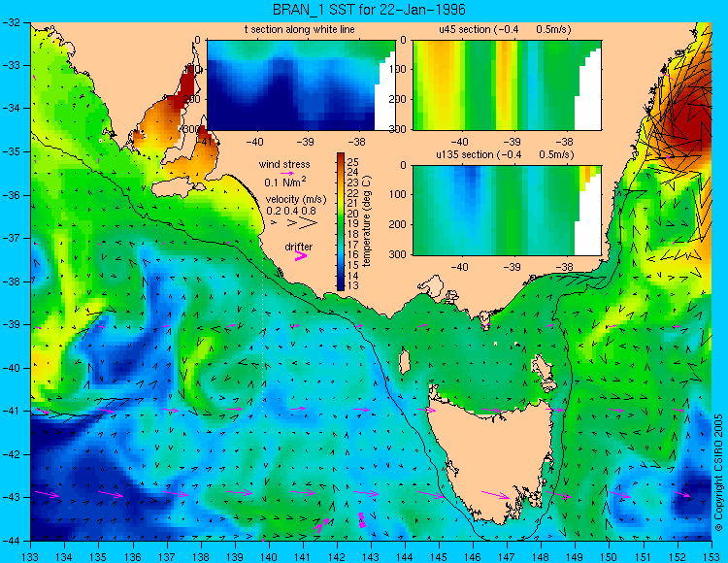
Task: Select colorbar tick value 22
Action: (x=353, y=193)
